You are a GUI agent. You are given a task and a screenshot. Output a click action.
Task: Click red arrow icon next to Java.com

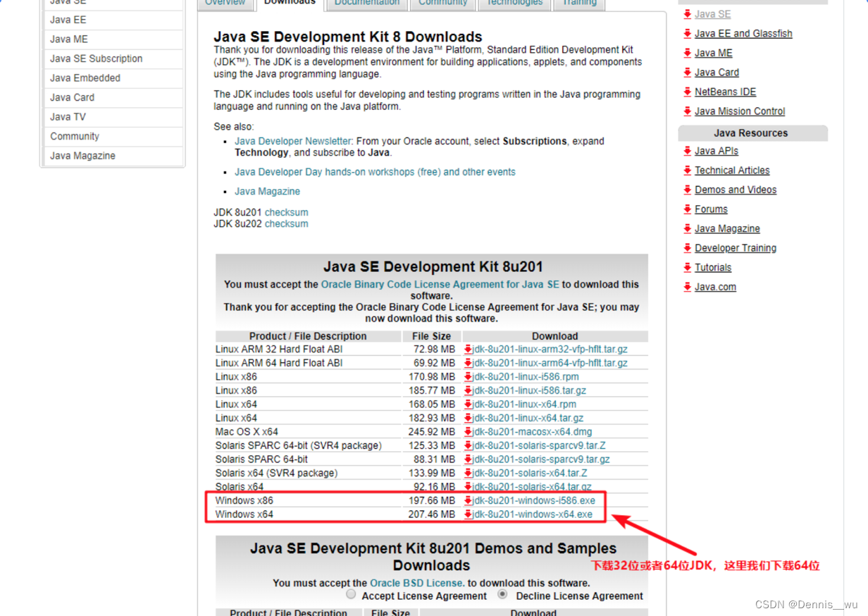[688, 287]
